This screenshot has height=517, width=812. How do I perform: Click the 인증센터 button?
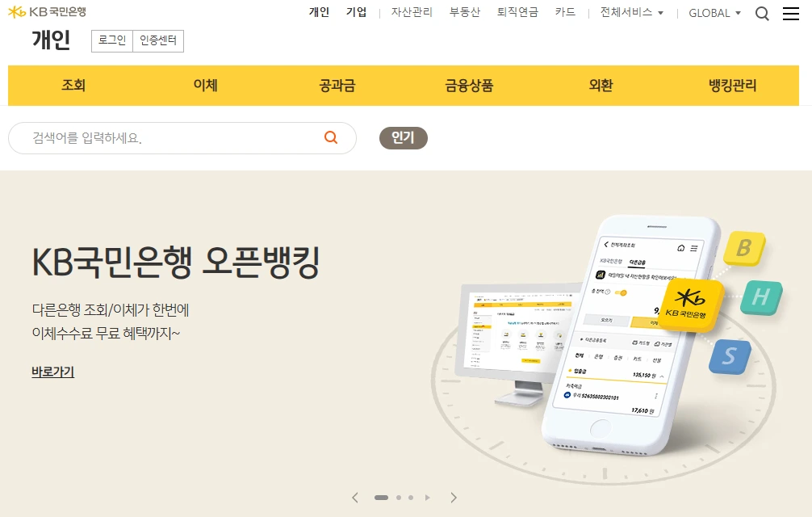158,41
